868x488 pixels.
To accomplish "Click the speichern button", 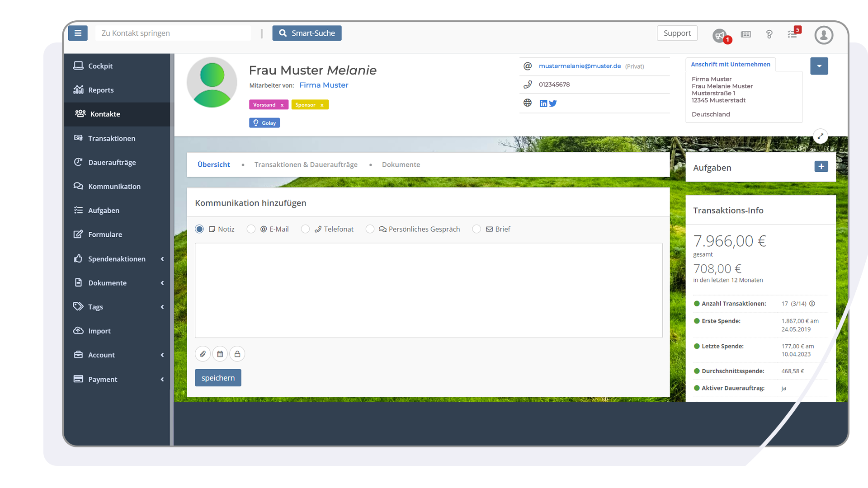I will pyautogui.click(x=218, y=377).
